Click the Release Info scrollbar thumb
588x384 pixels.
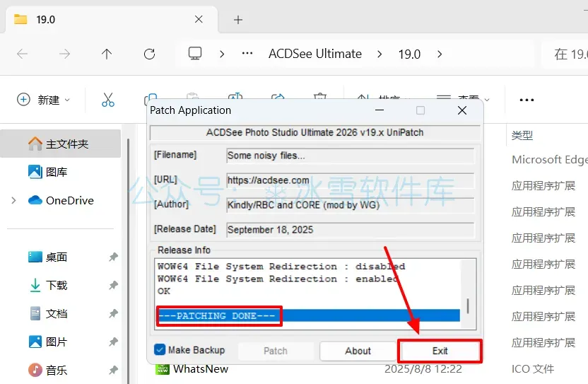point(468,306)
